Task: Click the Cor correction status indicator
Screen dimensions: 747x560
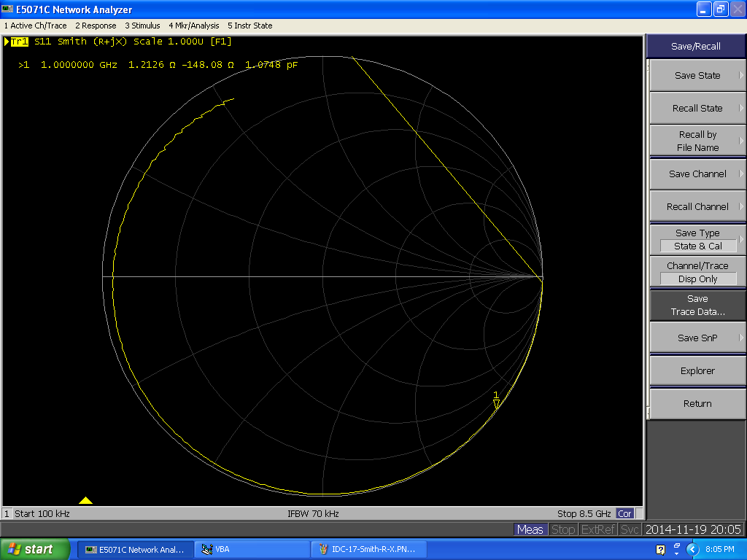Action: click(624, 514)
